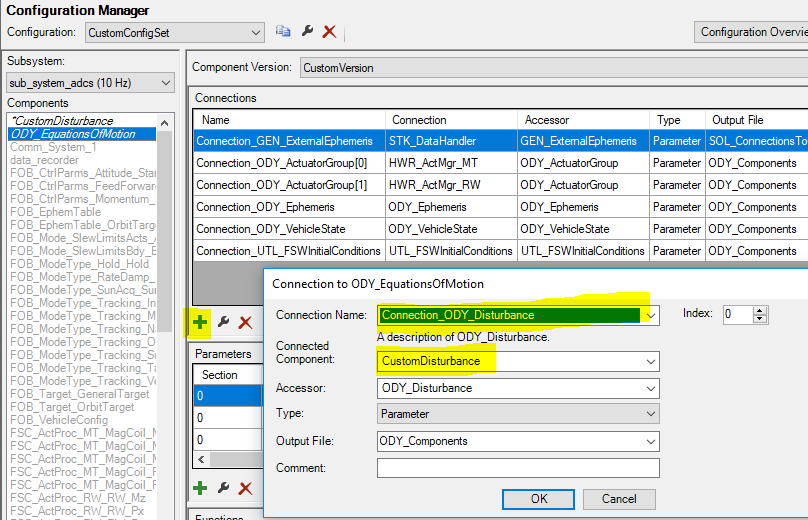
Task: Expand the Subsystem dropdown sub_system_adcs
Action: (x=165, y=83)
